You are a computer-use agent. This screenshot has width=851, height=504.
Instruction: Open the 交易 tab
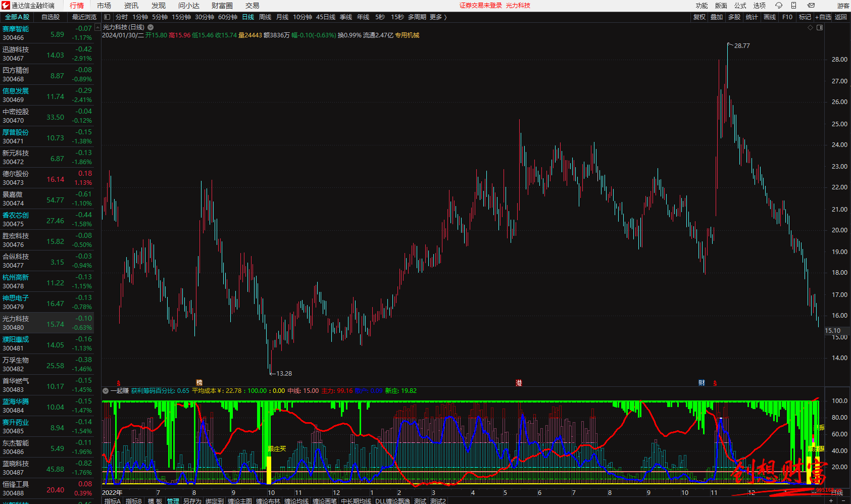253,6
